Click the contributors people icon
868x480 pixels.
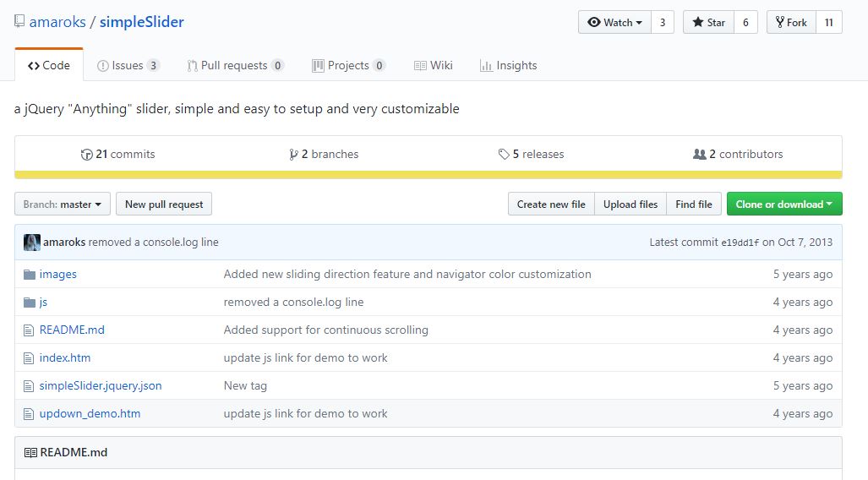click(699, 155)
